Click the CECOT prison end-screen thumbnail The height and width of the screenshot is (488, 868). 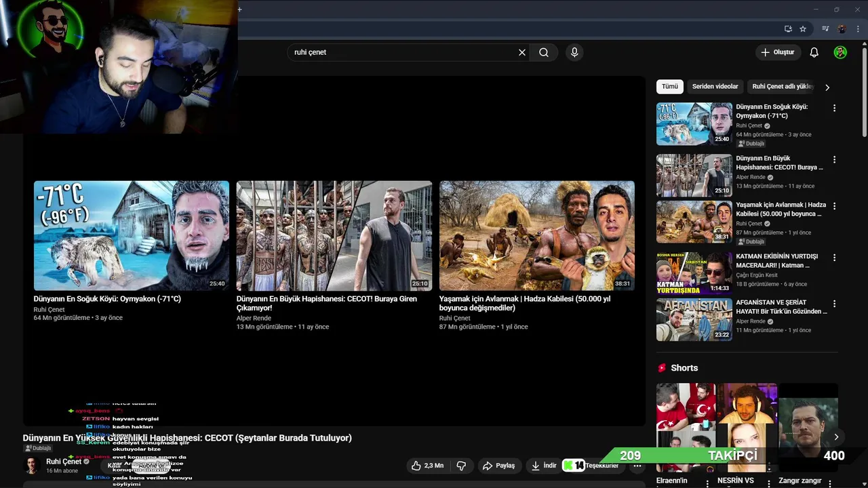[334, 236]
